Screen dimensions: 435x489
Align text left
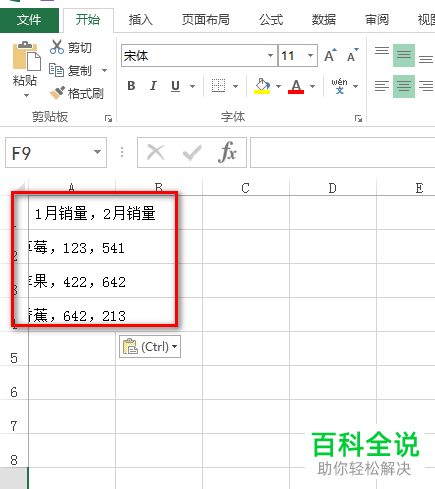tap(382, 86)
